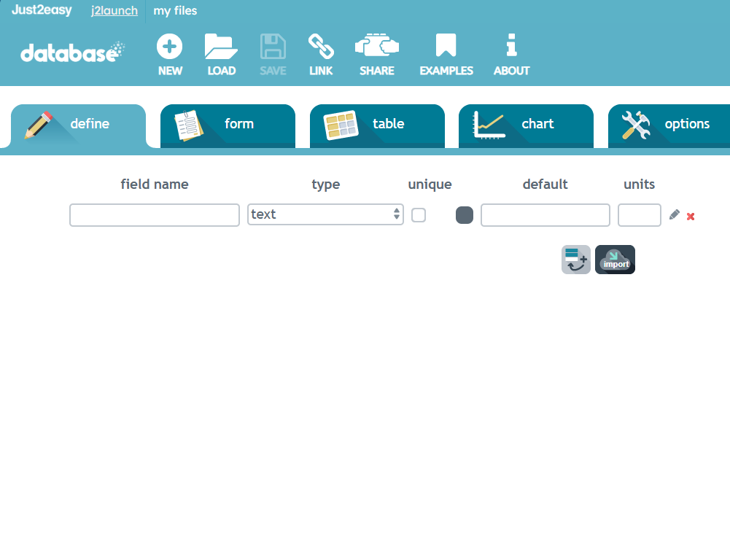Screen dimensions: 730x560
Task: Open the type dropdown showing text
Action: pos(325,214)
